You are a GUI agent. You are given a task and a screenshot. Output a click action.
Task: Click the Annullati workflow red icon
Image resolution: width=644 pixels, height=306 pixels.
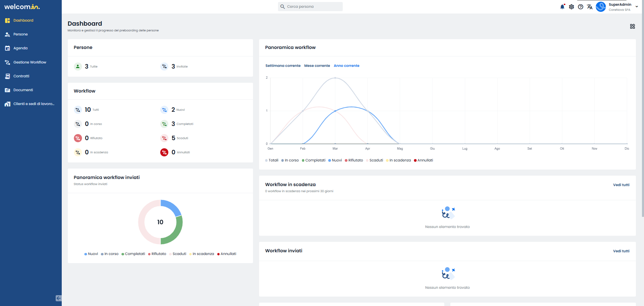(164, 152)
